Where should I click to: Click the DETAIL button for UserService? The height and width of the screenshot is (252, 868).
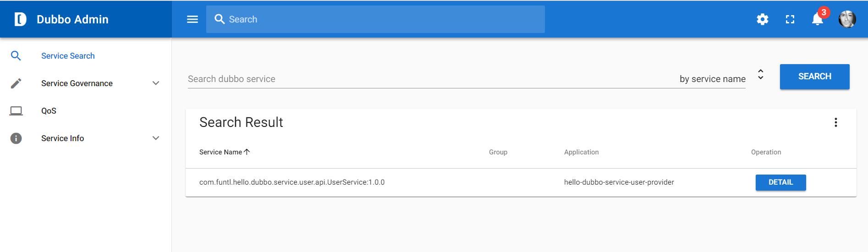click(781, 182)
